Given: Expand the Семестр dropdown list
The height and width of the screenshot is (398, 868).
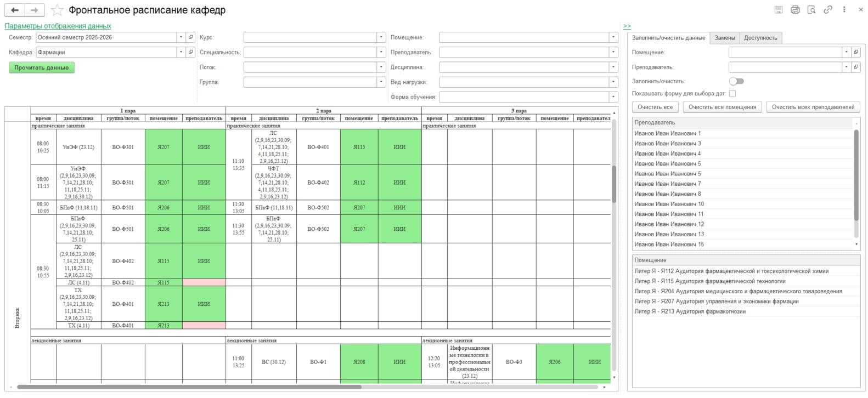Looking at the screenshot, I should (x=181, y=37).
